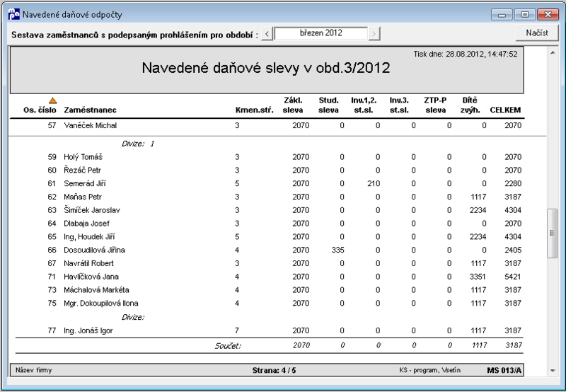The image size is (566, 392).
Task: Click the Zaměstnanec column header
Action: (x=91, y=110)
